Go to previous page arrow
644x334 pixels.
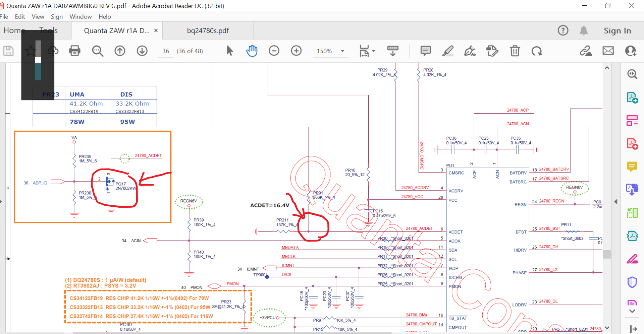point(120,51)
